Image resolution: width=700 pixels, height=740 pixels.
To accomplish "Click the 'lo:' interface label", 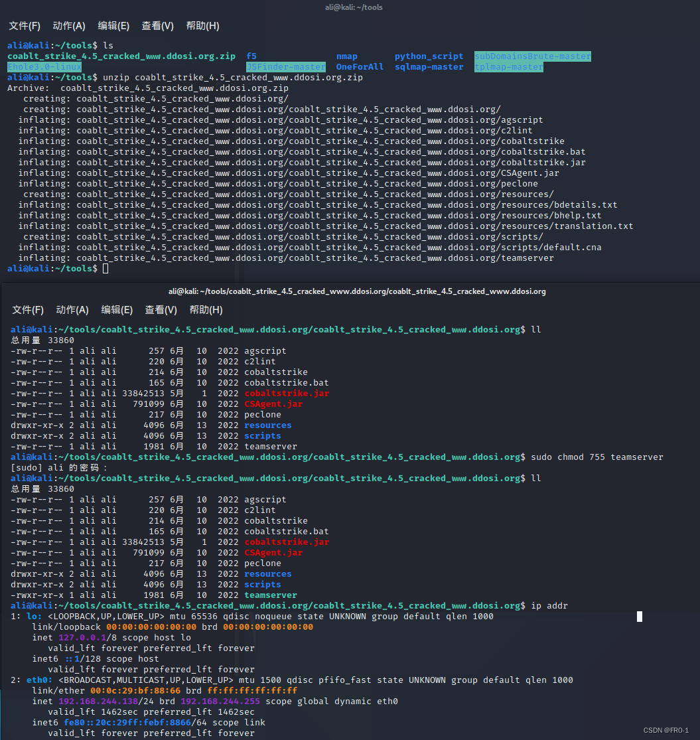I will pyautogui.click(x=34, y=617).
